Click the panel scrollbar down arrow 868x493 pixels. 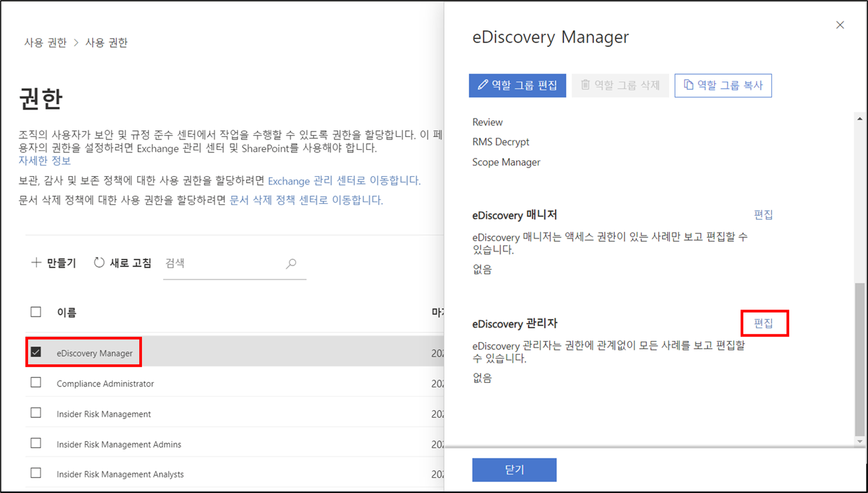pos(859,441)
